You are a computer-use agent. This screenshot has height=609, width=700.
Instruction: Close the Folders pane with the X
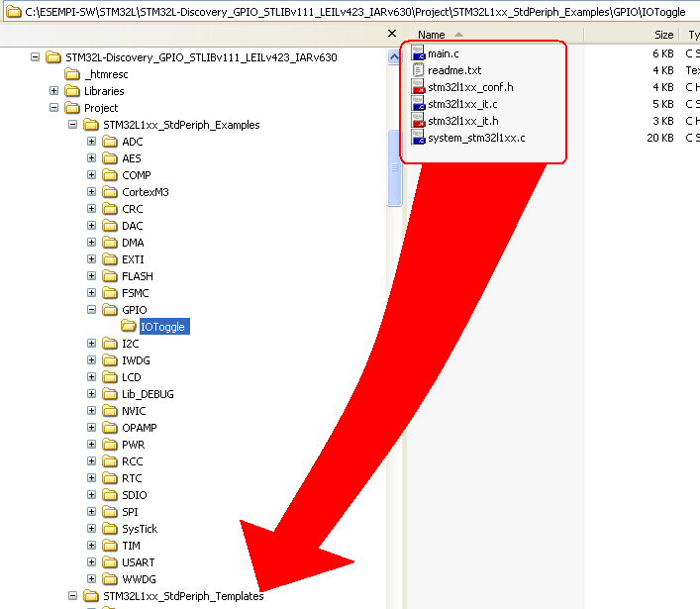(x=392, y=34)
